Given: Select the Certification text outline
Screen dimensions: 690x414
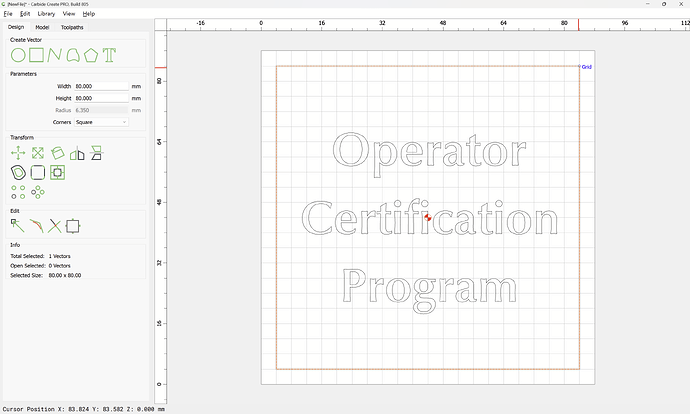Looking at the screenshot, I should coord(430,217).
